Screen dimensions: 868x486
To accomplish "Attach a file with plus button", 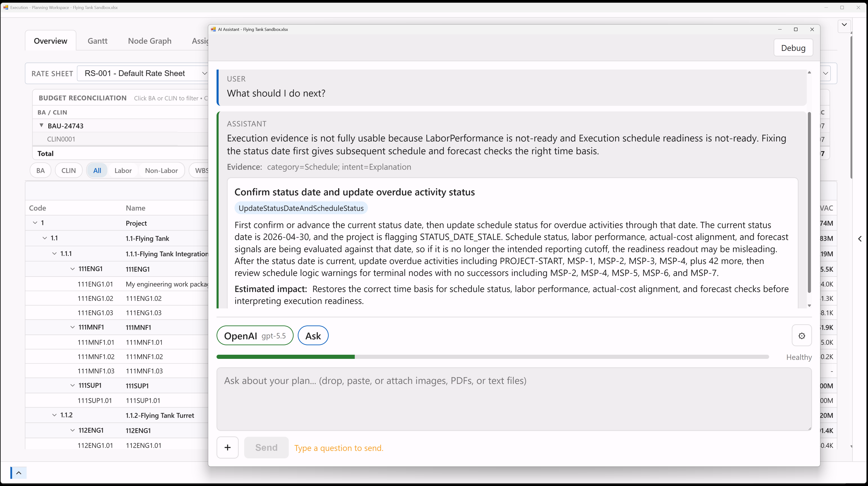I will click(x=227, y=447).
